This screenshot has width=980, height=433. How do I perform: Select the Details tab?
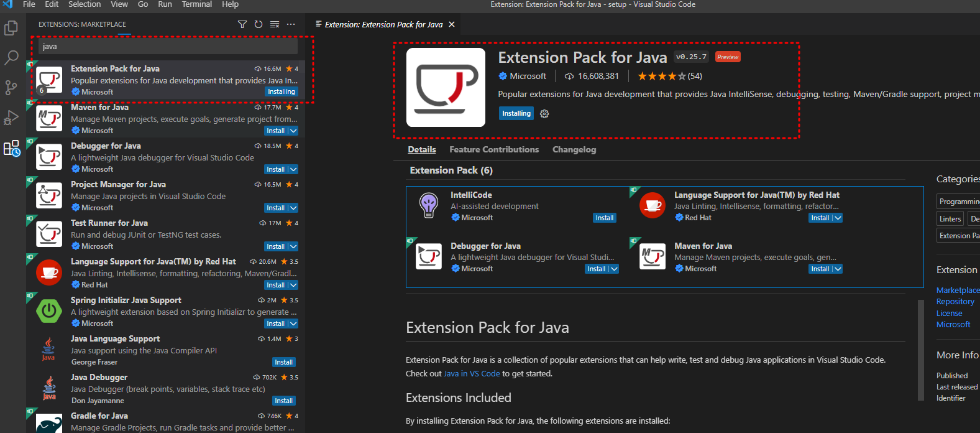coord(422,149)
